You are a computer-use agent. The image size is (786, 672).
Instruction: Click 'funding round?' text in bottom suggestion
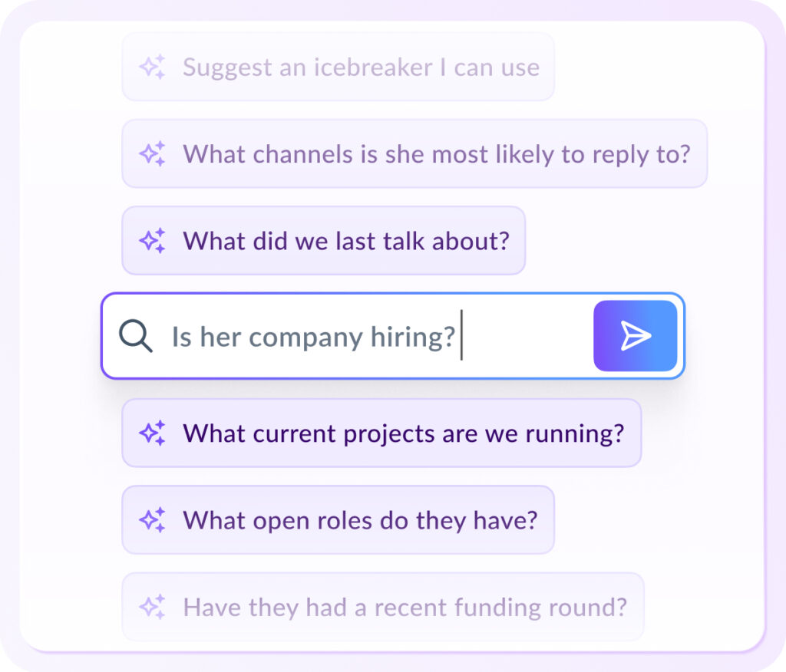point(540,607)
